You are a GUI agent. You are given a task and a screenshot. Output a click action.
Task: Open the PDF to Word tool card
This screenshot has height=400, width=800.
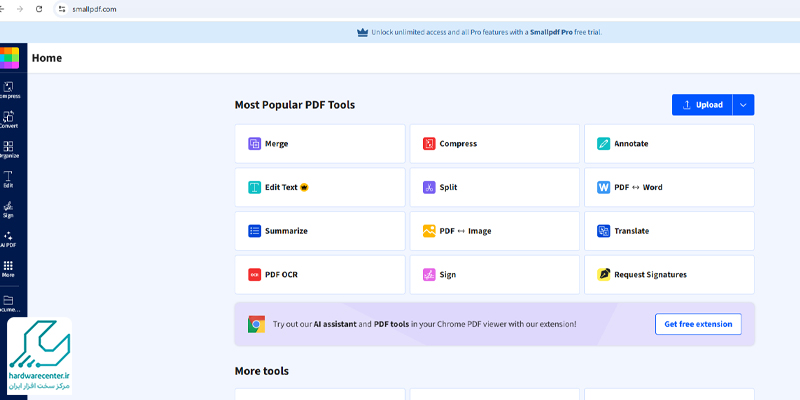coord(669,187)
